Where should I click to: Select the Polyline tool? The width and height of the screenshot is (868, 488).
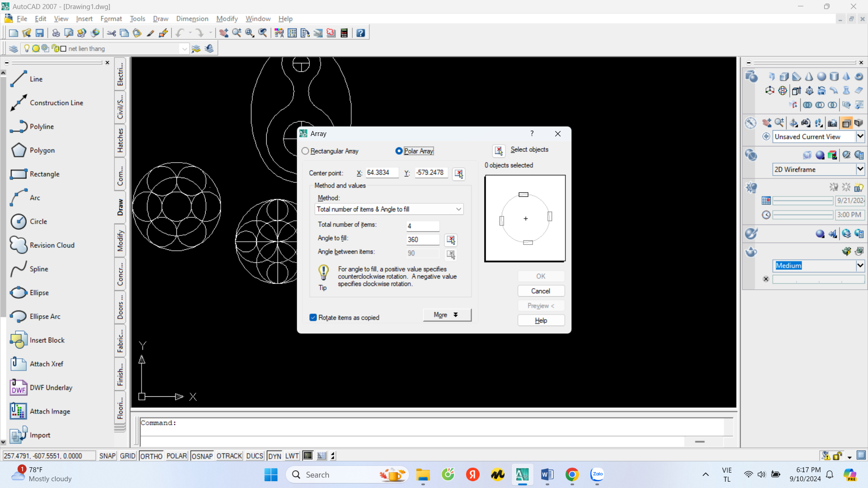(x=32, y=127)
